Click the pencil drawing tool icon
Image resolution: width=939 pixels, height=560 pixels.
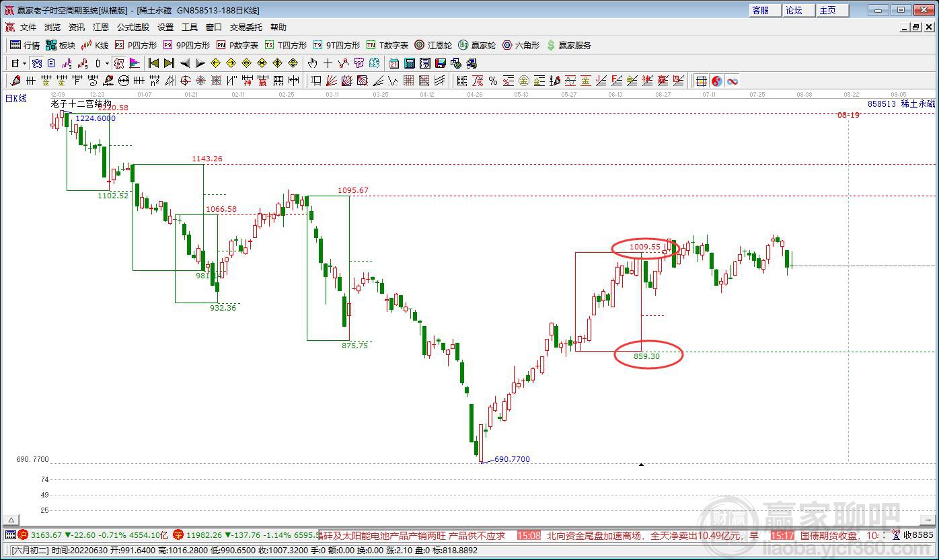click(x=15, y=81)
